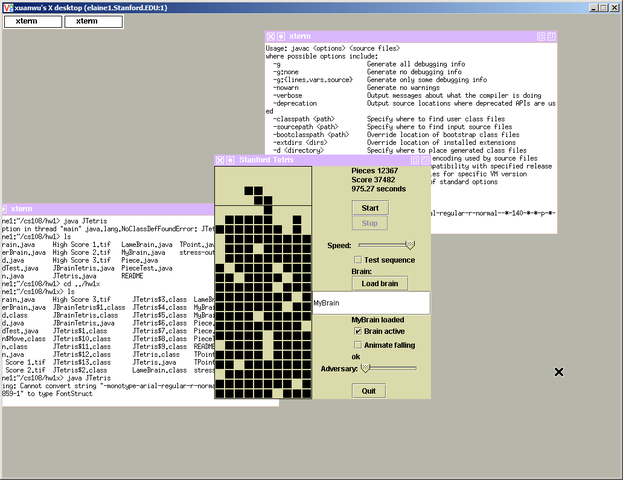Click the Start button in Tetris

click(370, 208)
